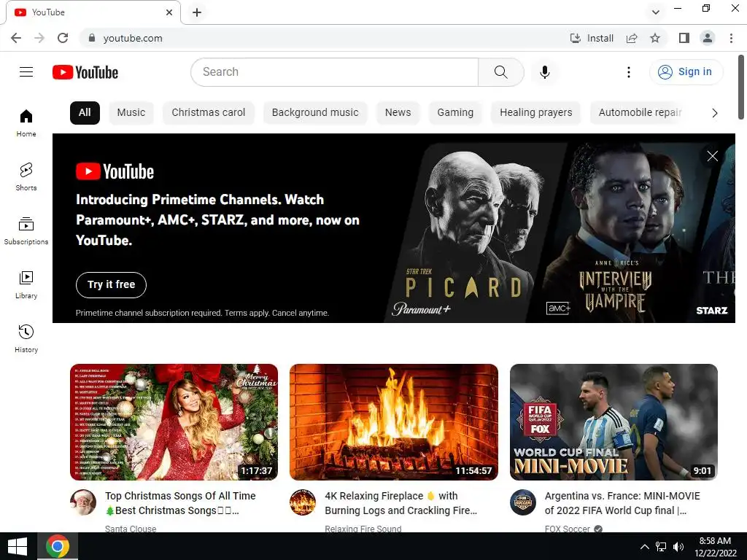The image size is (747, 560).
Task: Open the Mariah Carey Christmas songs thumbnail
Action: click(x=174, y=422)
